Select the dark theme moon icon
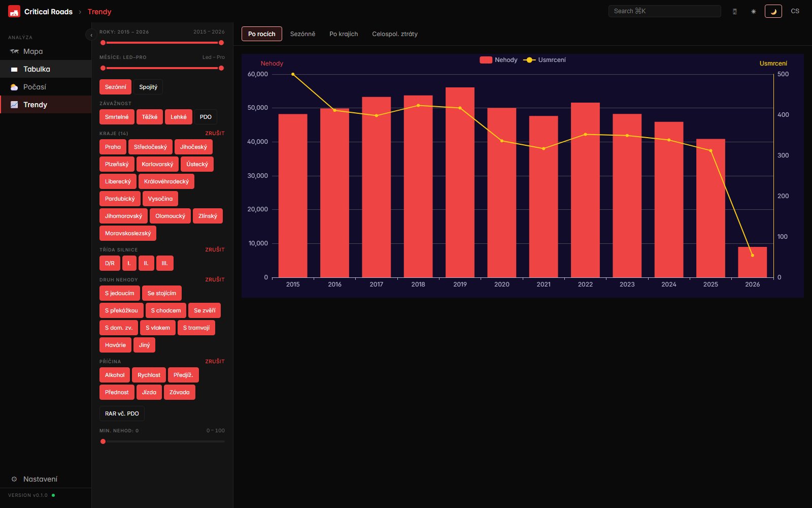Viewport: 812px width, 508px height. click(773, 11)
